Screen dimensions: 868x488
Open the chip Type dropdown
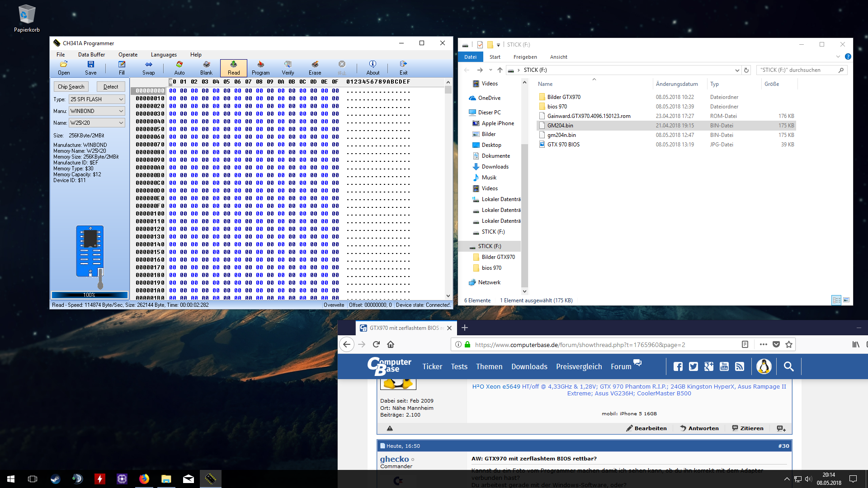coord(97,99)
